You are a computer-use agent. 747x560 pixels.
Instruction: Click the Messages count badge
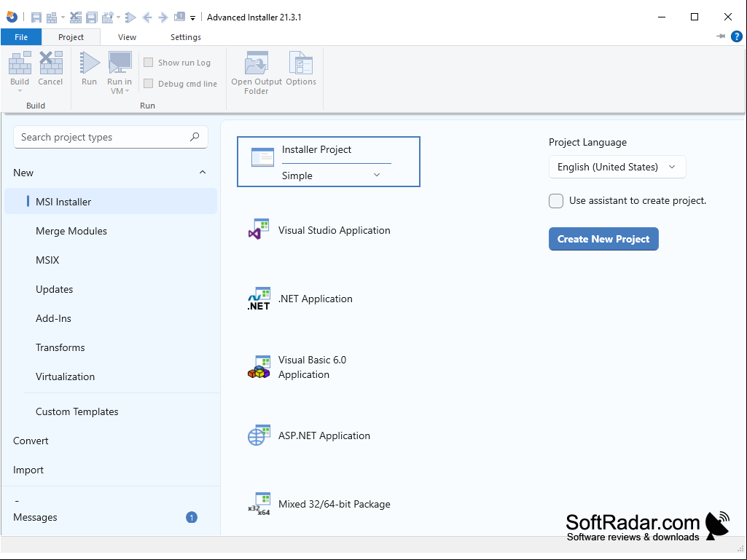[x=192, y=517]
